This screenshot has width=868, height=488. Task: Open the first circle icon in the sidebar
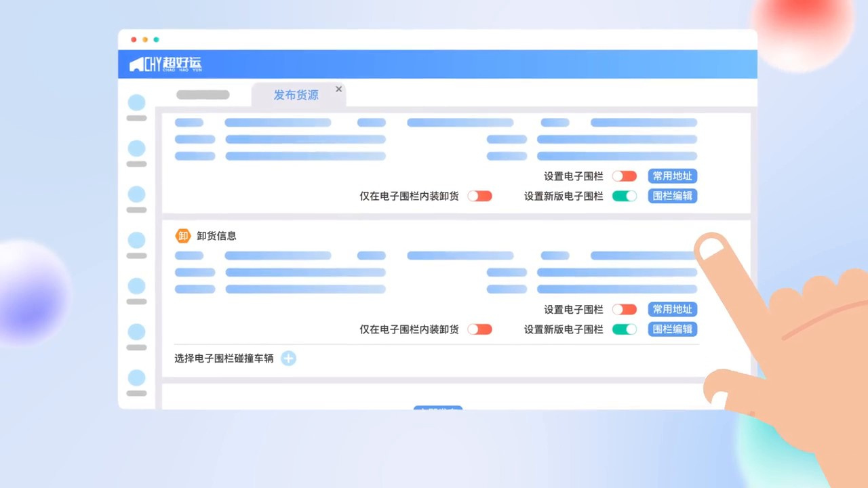pyautogui.click(x=137, y=103)
